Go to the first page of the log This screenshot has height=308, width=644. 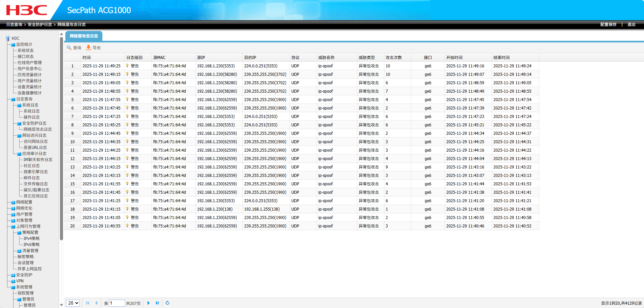point(88,303)
